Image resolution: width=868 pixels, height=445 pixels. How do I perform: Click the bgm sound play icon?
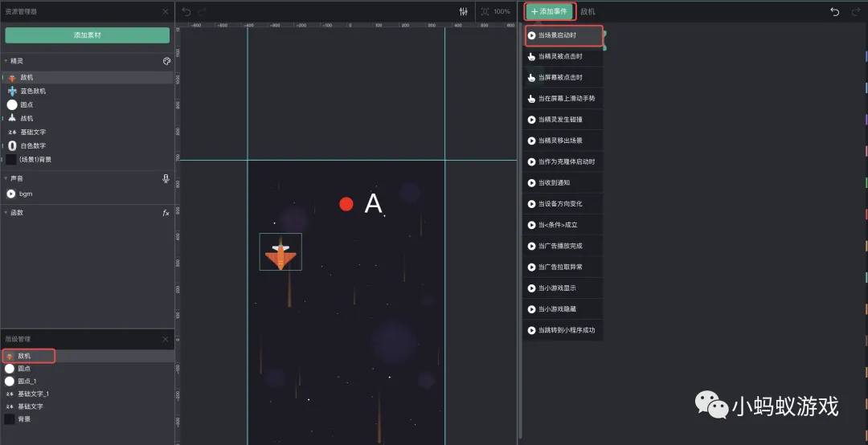point(11,194)
